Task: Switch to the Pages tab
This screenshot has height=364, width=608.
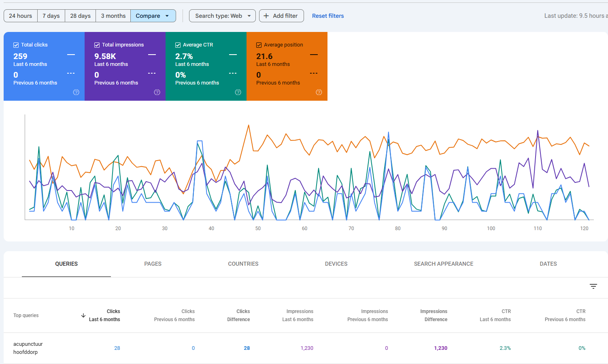Action: [153, 264]
